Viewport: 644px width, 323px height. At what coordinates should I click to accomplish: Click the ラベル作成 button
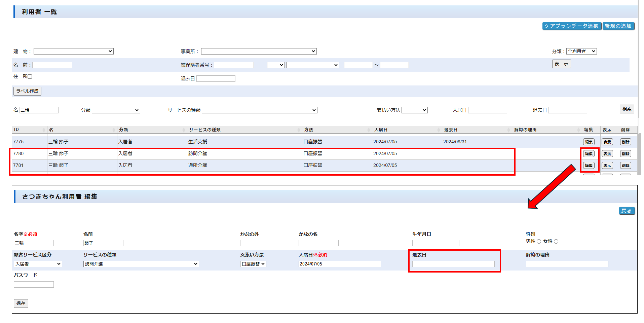(27, 91)
